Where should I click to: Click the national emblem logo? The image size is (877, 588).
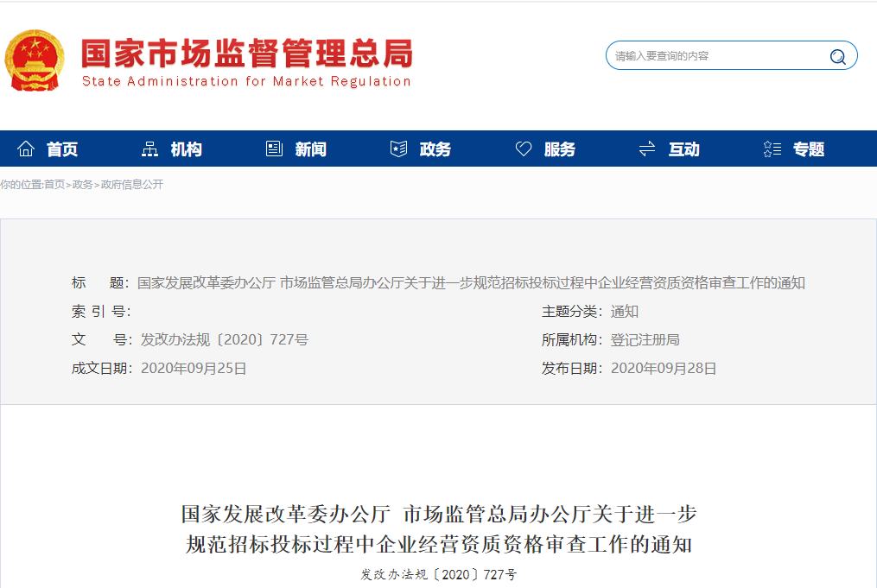pyautogui.click(x=34, y=60)
